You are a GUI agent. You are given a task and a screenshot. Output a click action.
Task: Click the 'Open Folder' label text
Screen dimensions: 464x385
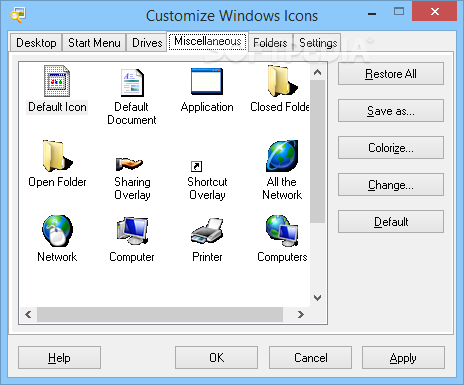[x=57, y=182]
